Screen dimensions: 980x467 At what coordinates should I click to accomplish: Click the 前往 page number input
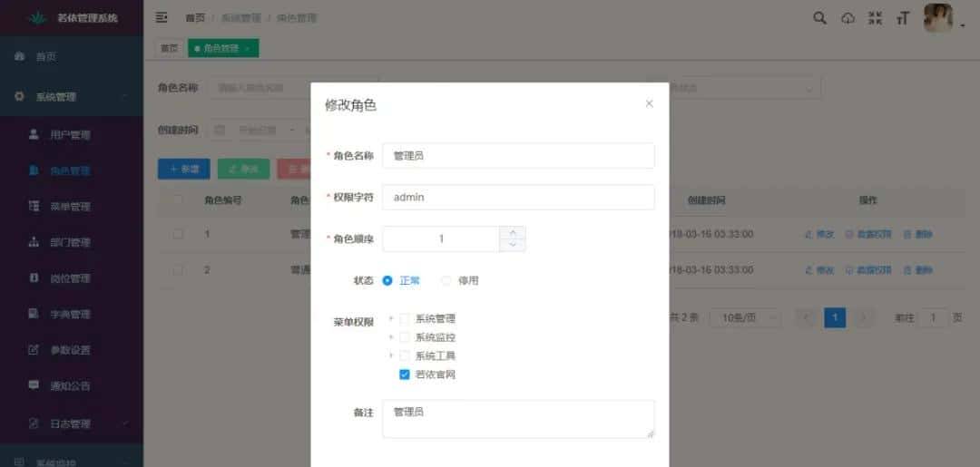933,317
